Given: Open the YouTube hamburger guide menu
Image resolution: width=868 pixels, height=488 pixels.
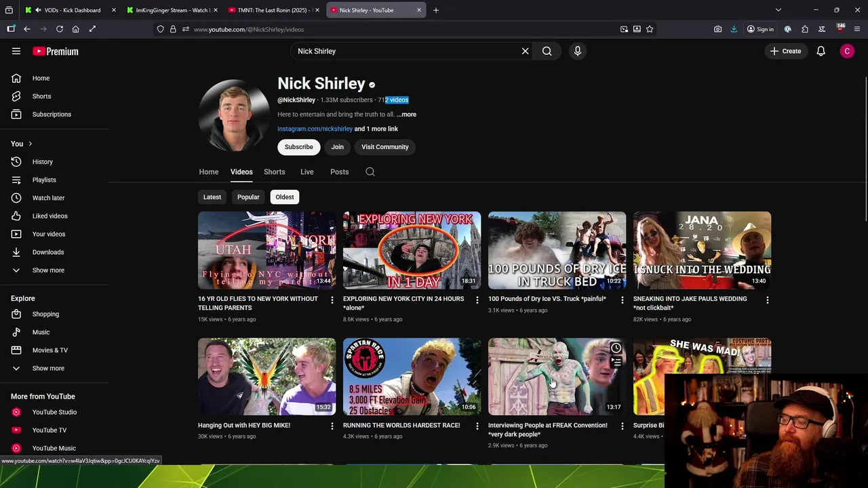Looking at the screenshot, I should 16,51.
